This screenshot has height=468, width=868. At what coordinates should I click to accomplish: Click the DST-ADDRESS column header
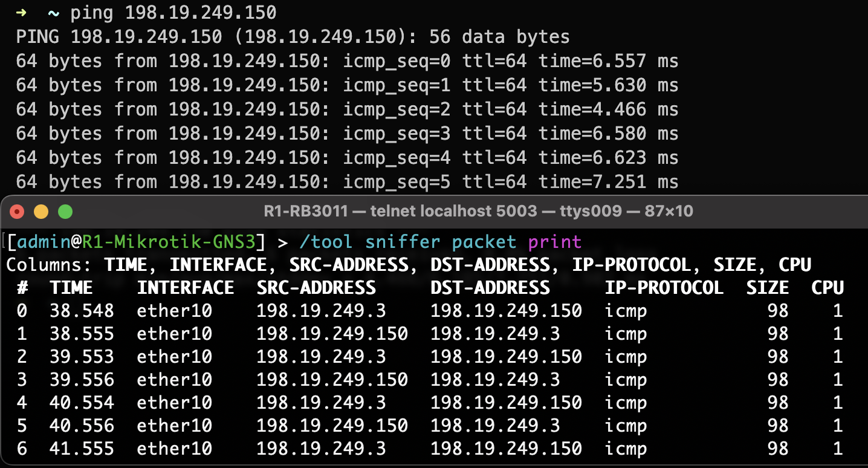[490, 288]
